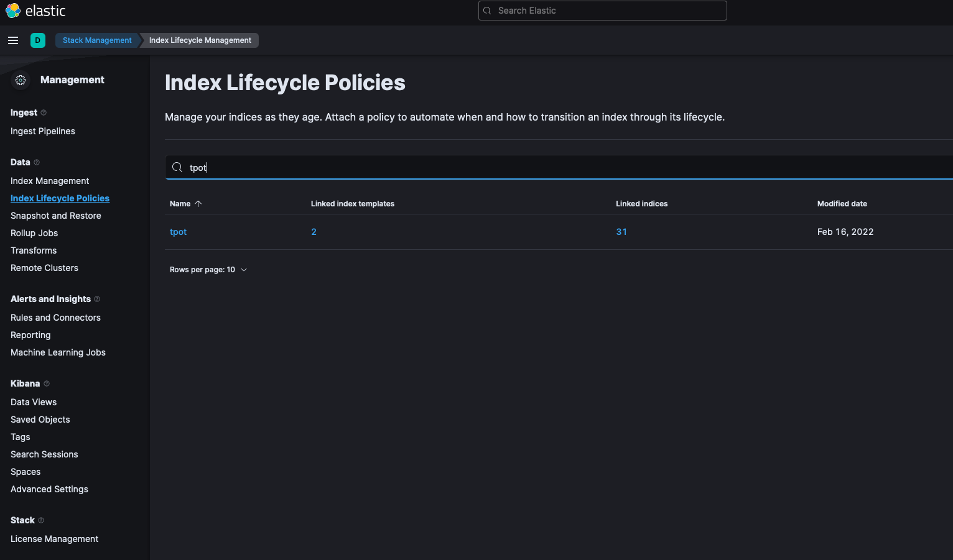Image resolution: width=953 pixels, height=560 pixels.
Task: Click the Management gear icon
Action: [x=21, y=80]
